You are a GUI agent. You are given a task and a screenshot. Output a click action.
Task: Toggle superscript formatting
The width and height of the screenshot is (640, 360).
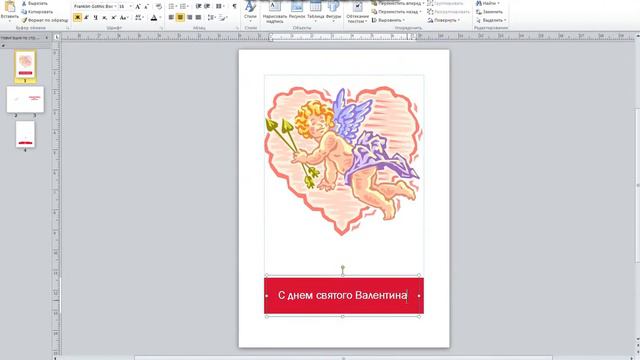tap(113, 18)
